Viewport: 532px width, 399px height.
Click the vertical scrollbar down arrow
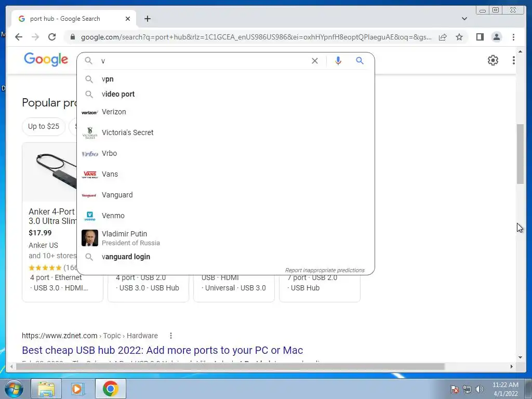[x=520, y=357]
